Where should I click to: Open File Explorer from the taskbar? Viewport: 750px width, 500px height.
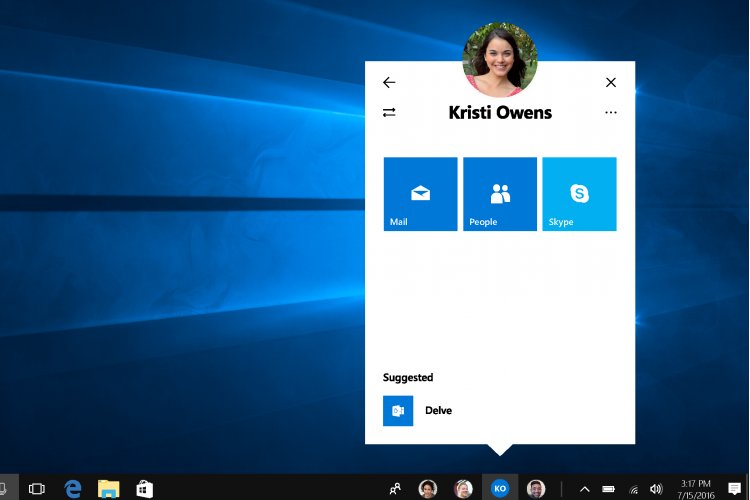[109, 489]
